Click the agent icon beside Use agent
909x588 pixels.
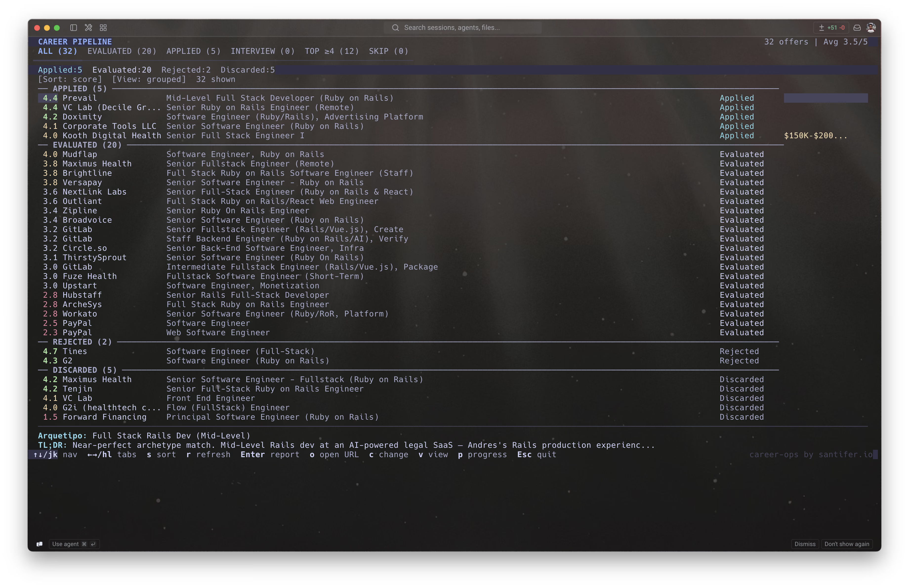(39, 544)
